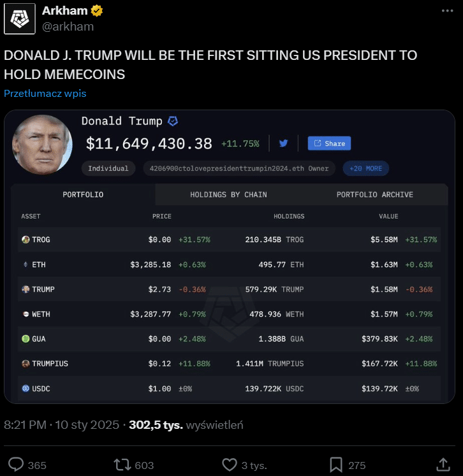
Task: Click the Individual tag pill
Action: [x=108, y=168]
